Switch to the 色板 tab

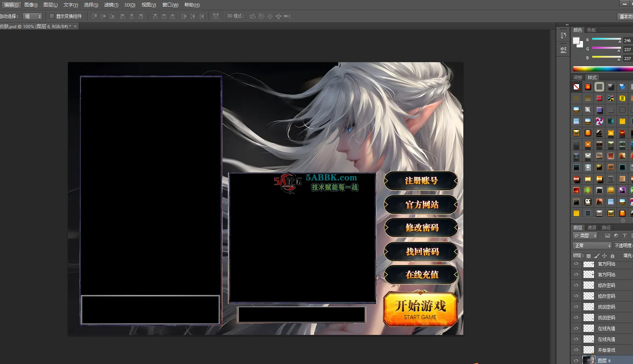click(x=591, y=30)
